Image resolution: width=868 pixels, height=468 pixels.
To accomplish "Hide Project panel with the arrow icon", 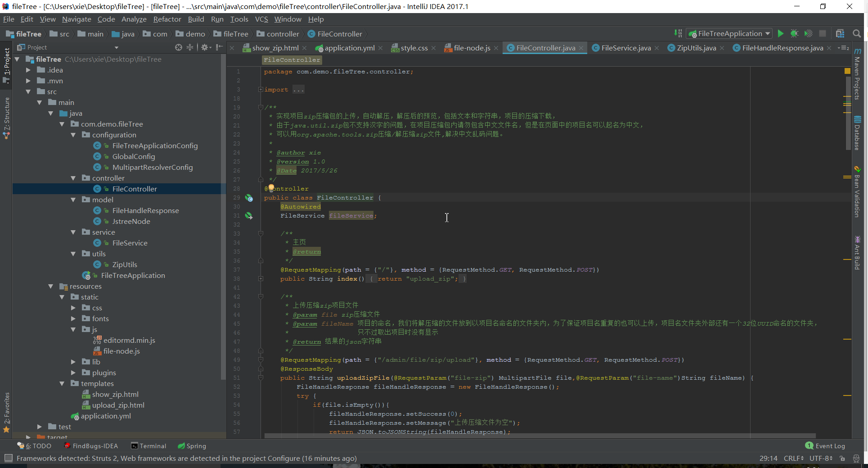I will click(x=220, y=47).
